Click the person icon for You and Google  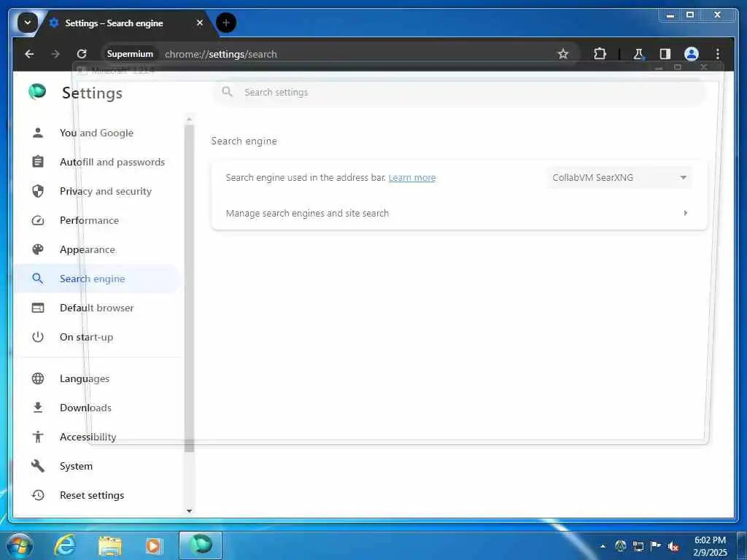(38, 133)
